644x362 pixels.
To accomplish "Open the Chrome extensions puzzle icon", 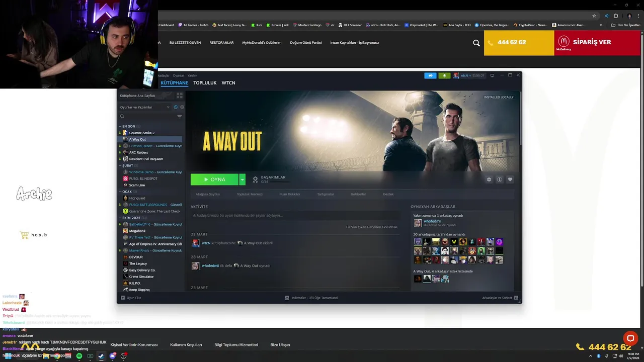I will click(616, 16).
